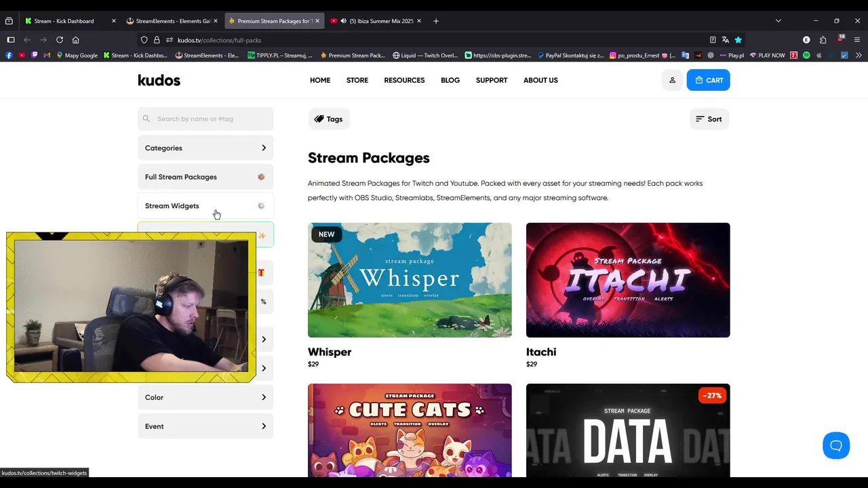
Task: Open the Firefox View button
Action: (9, 21)
